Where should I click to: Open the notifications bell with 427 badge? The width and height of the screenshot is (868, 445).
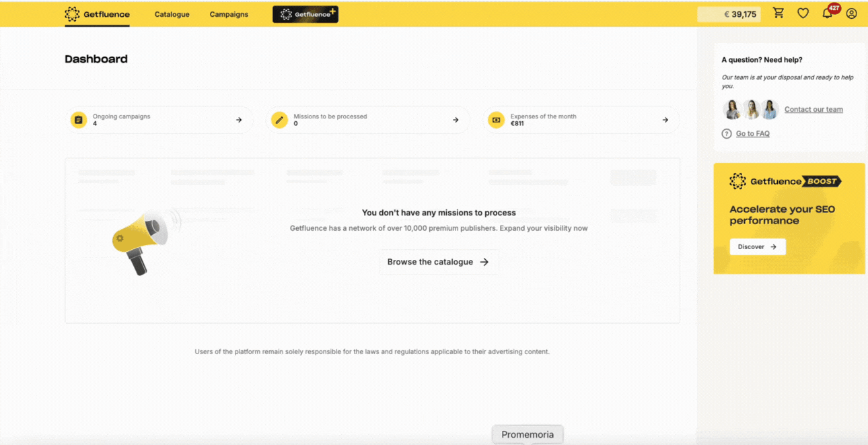click(828, 13)
